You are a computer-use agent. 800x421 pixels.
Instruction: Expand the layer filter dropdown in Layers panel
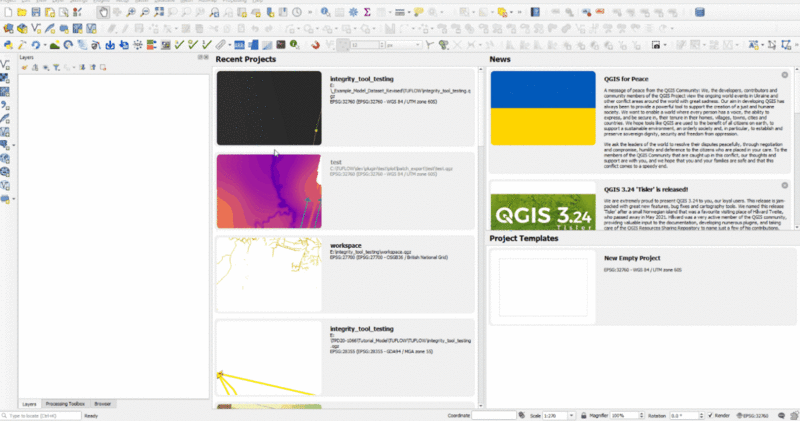[59, 67]
